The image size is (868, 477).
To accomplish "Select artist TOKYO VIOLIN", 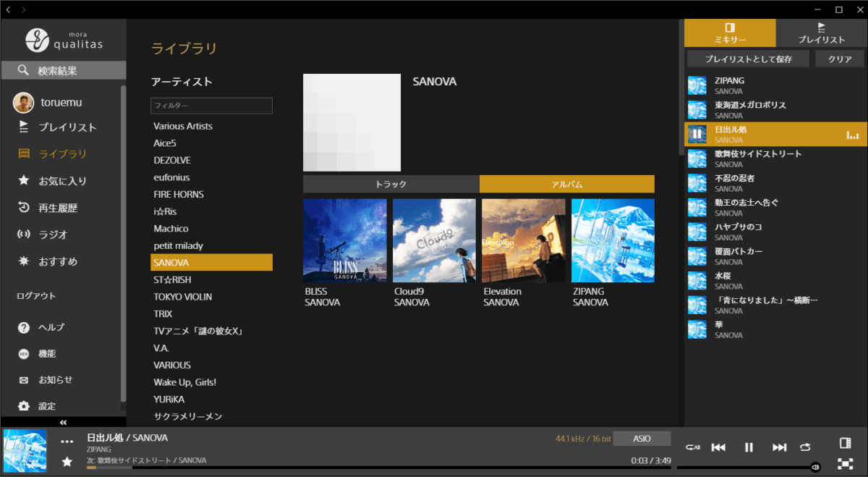I will [x=211, y=297].
